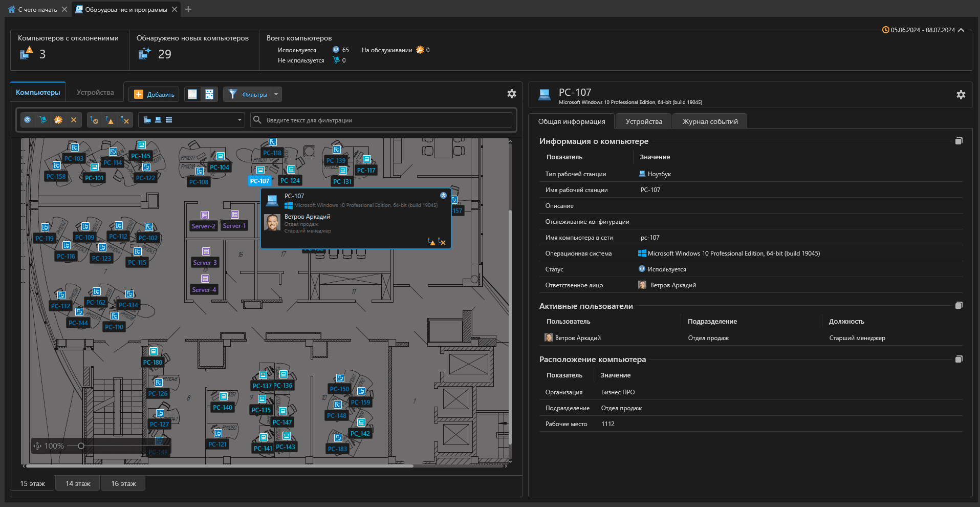
Task: Copy the 'Информация о компьютере' section
Action: pos(959,141)
